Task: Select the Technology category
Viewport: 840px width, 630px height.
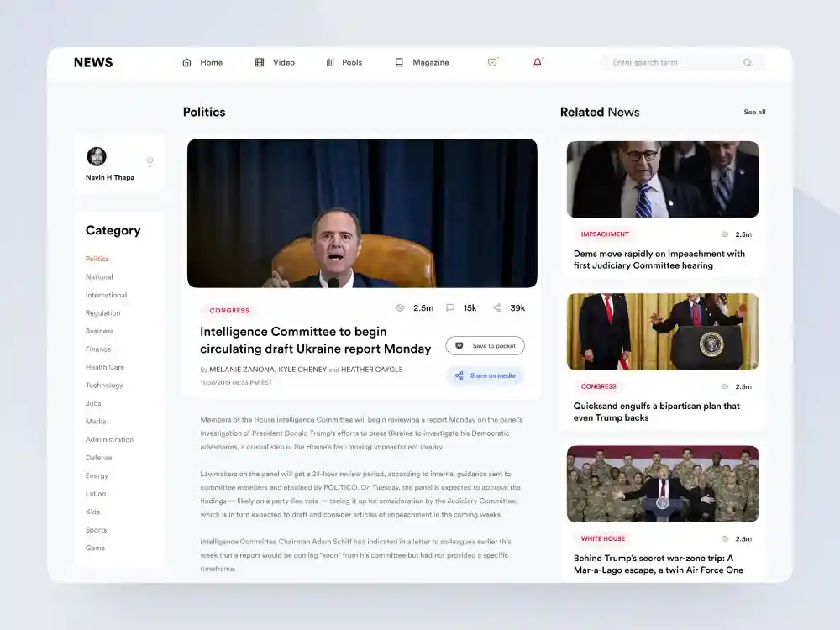Action: [x=104, y=386]
